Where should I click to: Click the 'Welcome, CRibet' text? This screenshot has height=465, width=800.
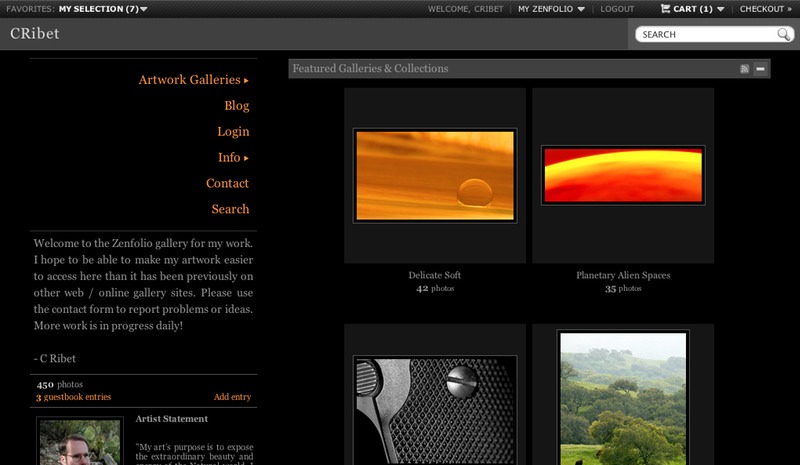click(x=465, y=9)
